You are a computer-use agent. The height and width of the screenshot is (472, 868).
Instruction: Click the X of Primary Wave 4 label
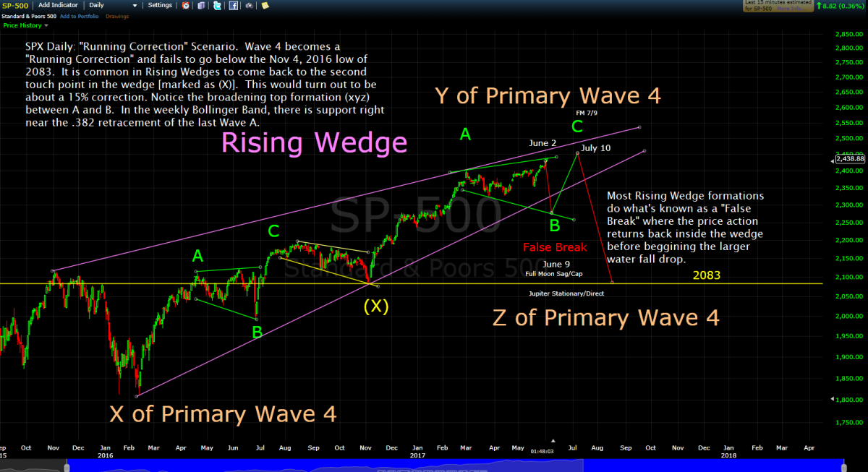point(223,413)
